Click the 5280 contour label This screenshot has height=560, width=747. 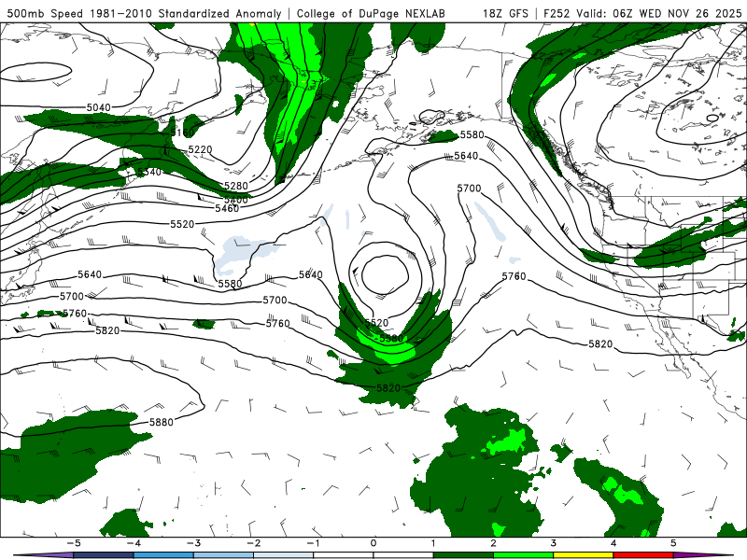click(x=236, y=186)
